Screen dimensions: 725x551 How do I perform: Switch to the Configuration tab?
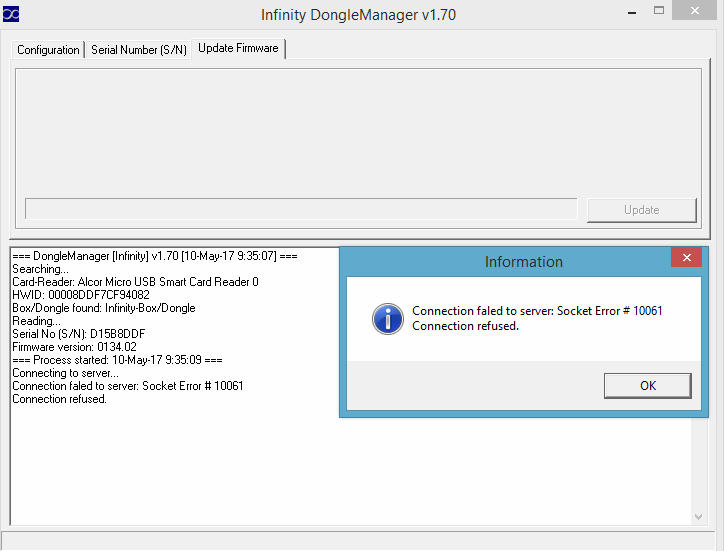(48, 49)
